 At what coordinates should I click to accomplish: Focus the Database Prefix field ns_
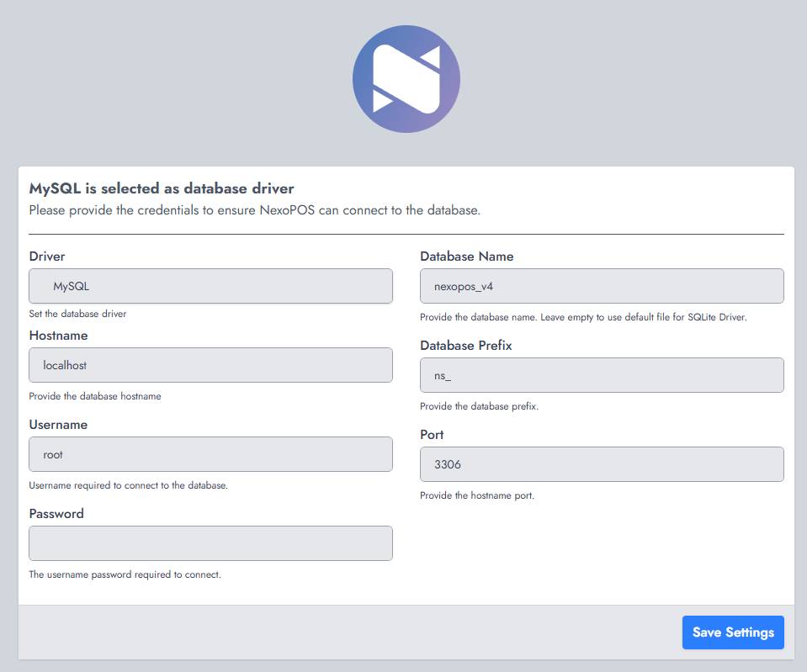[602, 375]
